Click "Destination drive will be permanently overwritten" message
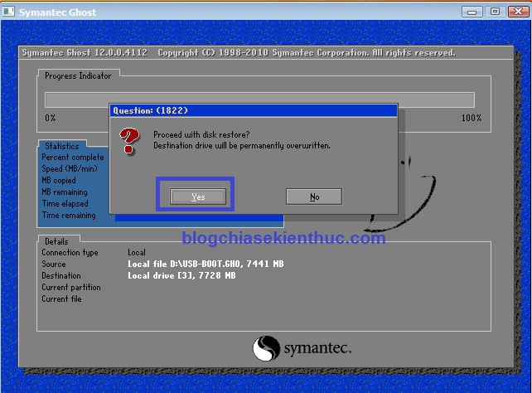532x393 pixels. [x=242, y=146]
